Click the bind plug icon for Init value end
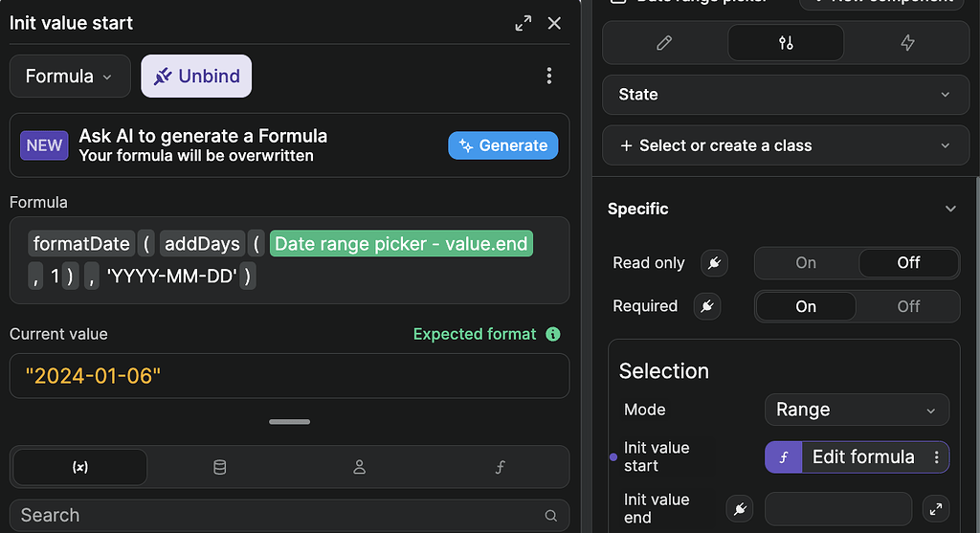The image size is (980, 533). point(739,509)
